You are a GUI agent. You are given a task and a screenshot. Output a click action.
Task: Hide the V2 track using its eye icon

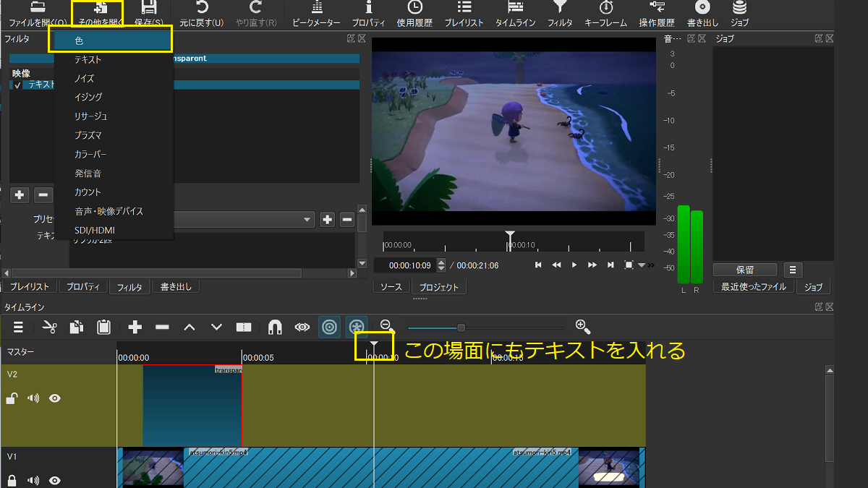(x=54, y=398)
